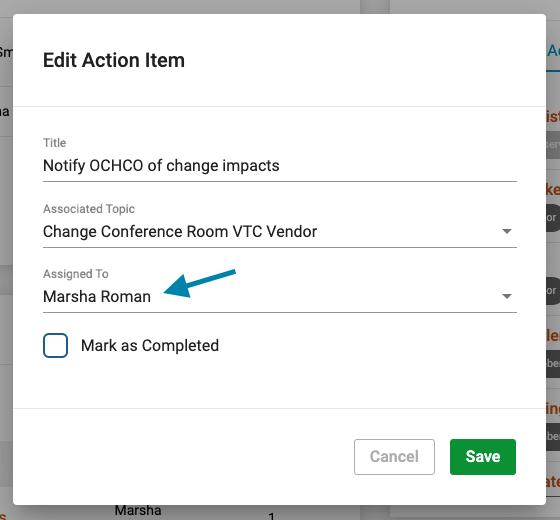
Task: Open the orange 'ist' heading at the right edge
Action: pos(553,116)
